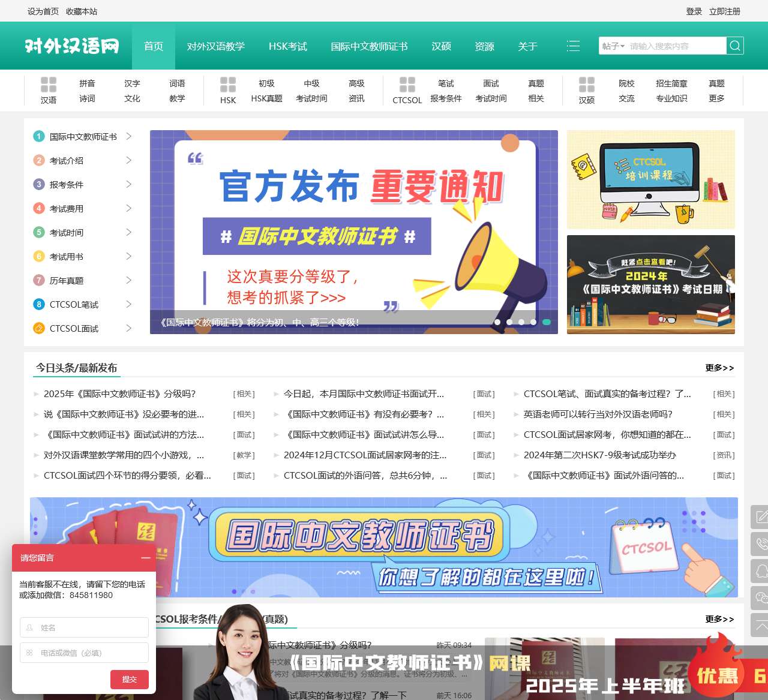Click the 对外汉语网 site logo
Viewport: 768px width, 700px height.
click(x=72, y=46)
